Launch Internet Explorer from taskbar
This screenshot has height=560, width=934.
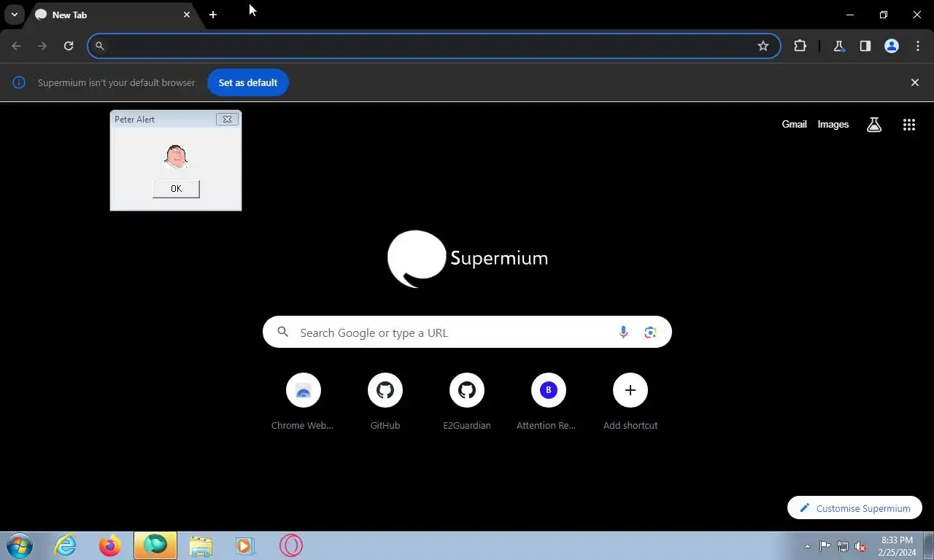coord(65,545)
